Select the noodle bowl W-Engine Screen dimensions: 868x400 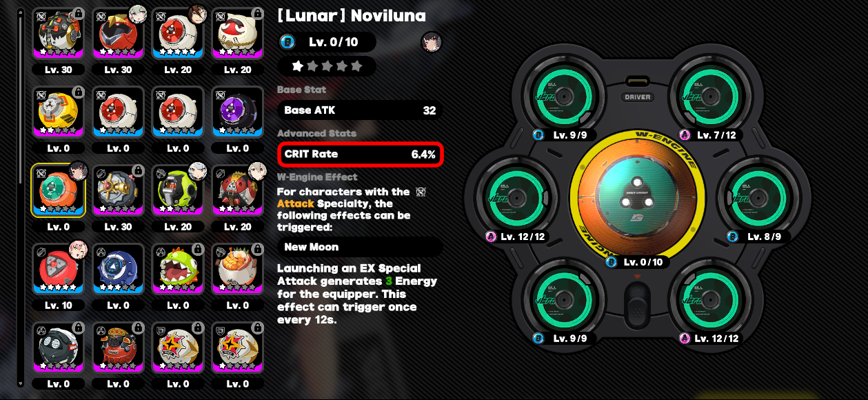(238, 270)
